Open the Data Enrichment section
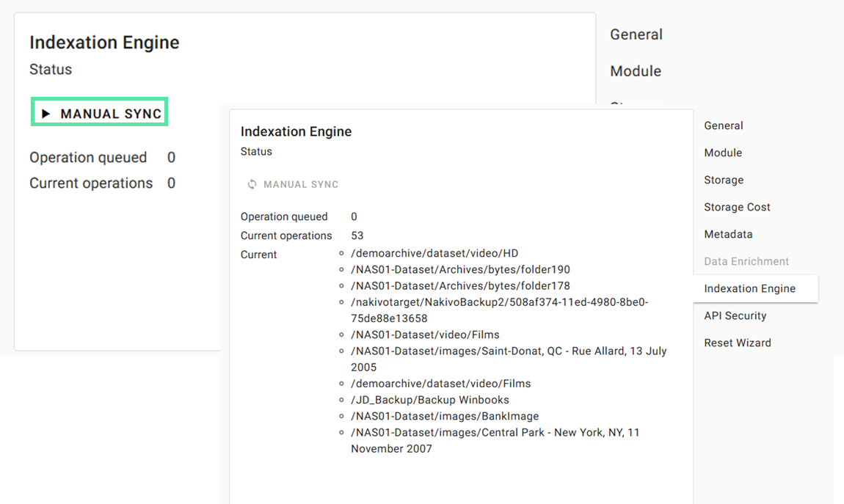 [746, 261]
